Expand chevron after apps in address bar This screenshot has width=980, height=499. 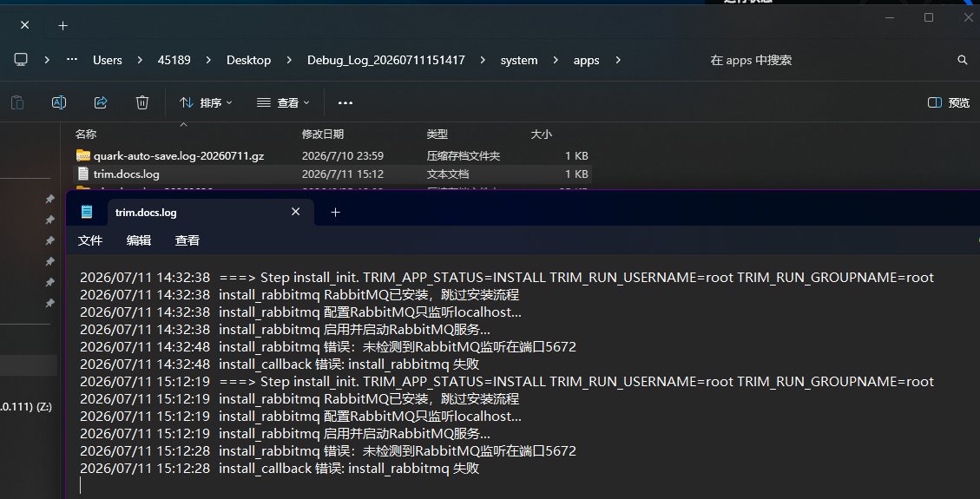click(618, 60)
